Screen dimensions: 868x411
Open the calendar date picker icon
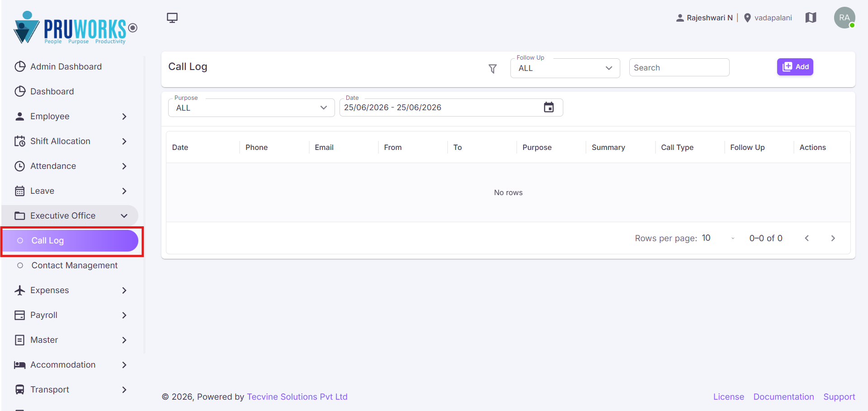point(549,107)
